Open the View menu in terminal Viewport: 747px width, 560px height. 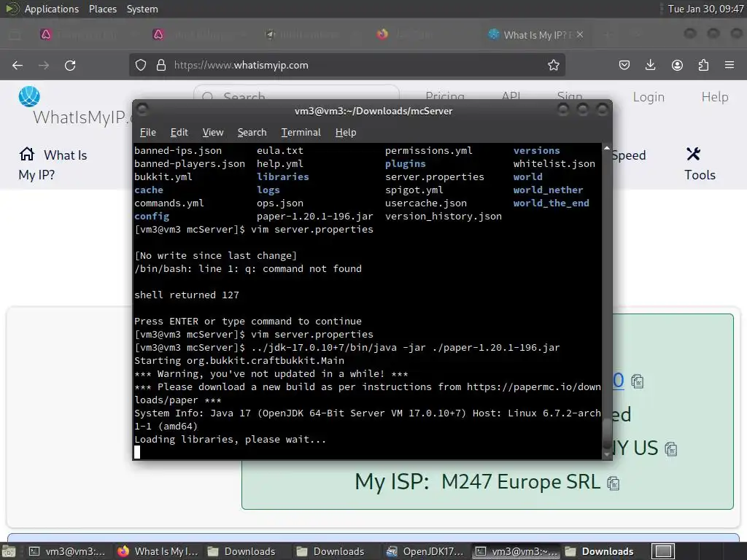pos(212,133)
